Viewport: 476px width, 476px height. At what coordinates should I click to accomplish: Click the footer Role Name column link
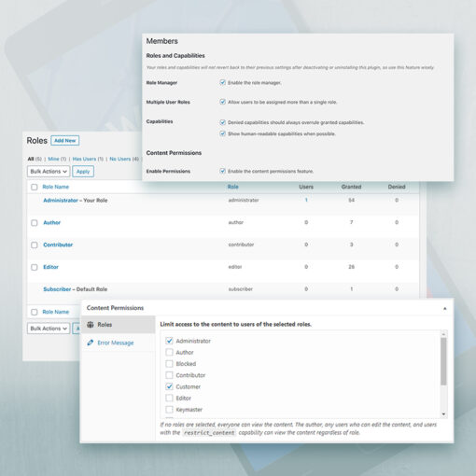(56, 312)
